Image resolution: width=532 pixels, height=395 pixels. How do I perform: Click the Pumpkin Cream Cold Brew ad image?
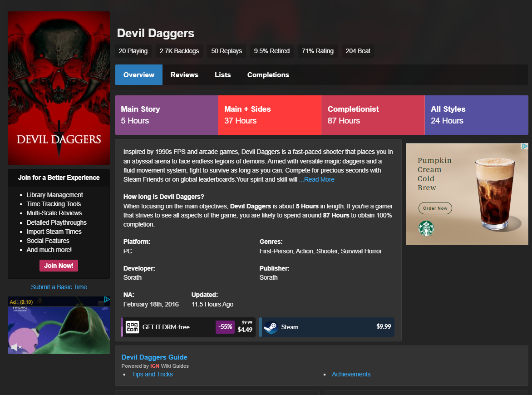(467, 194)
